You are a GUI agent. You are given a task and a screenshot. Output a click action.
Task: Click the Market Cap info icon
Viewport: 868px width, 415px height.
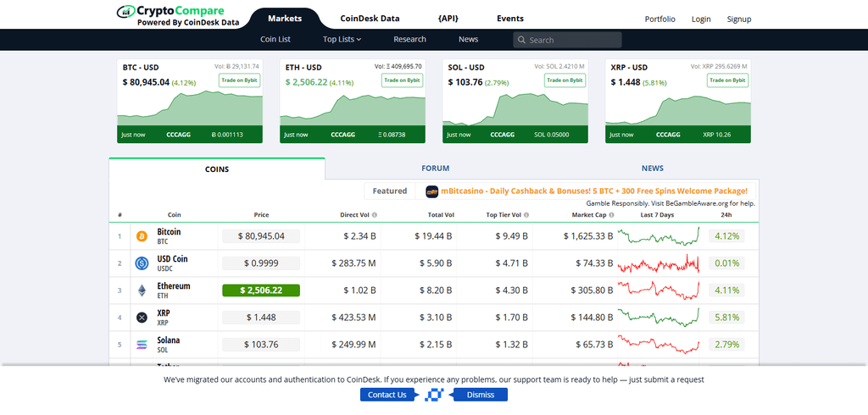tap(611, 215)
